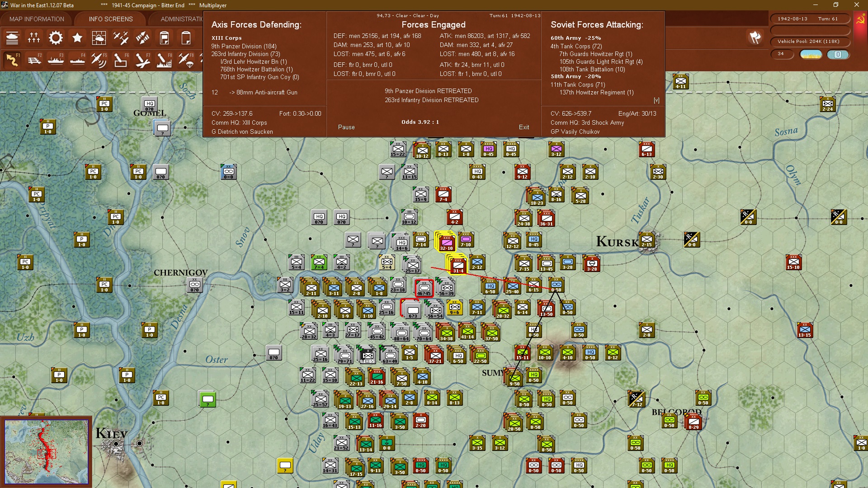This screenshot has height=488, width=868.
Task: Select F1 move mode arrow
Action: coord(12,60)
